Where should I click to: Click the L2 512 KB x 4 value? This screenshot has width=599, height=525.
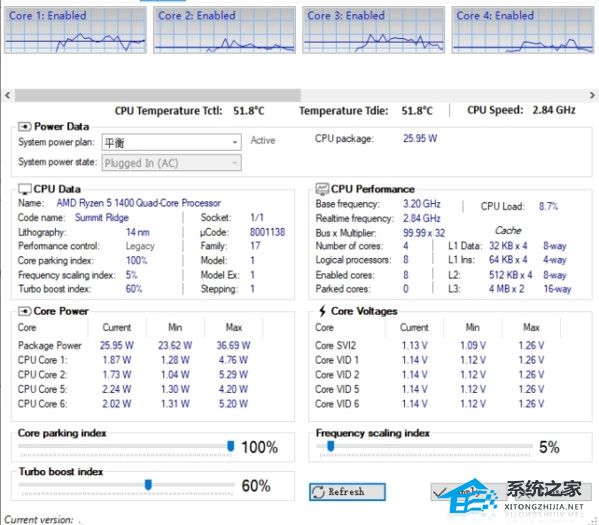tap(511, 275)
